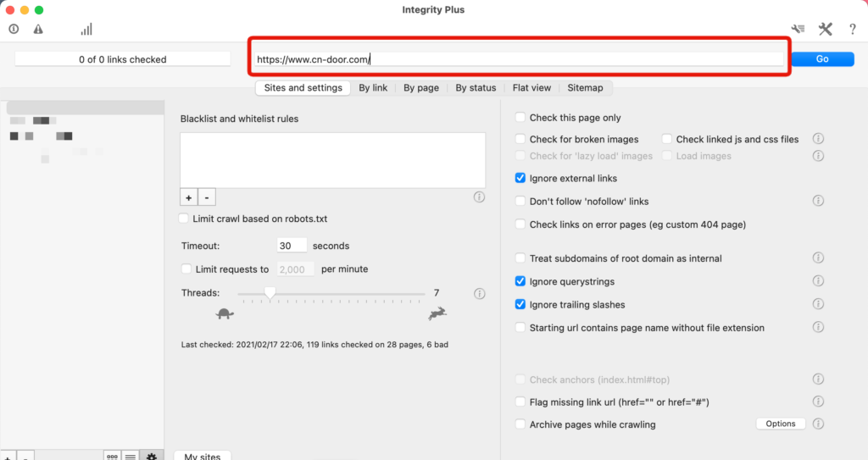Click the + button under blacklist rules
Screen dimensions: 868x460
[x=189, y=197]
